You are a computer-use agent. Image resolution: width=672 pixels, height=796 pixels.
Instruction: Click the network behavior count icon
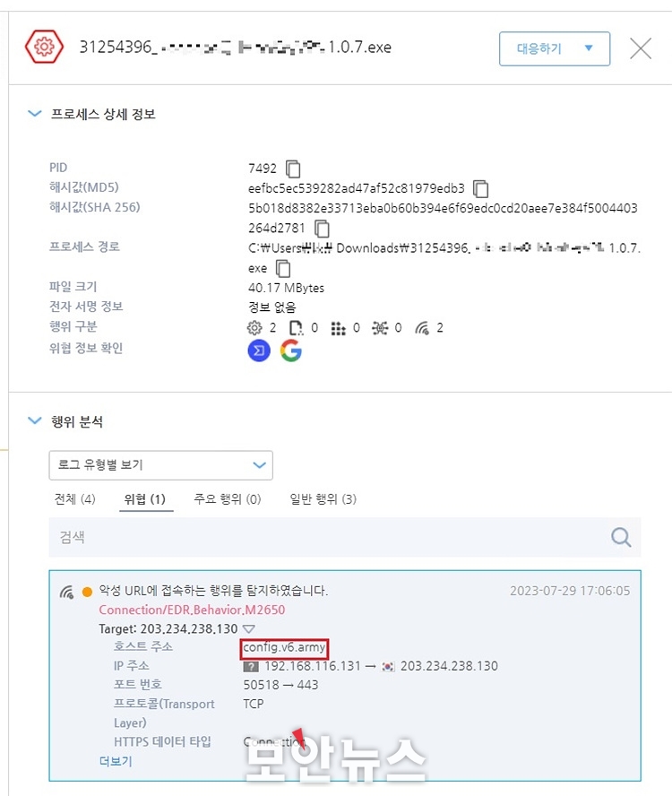pyautogui.click(x=422, y=328)
